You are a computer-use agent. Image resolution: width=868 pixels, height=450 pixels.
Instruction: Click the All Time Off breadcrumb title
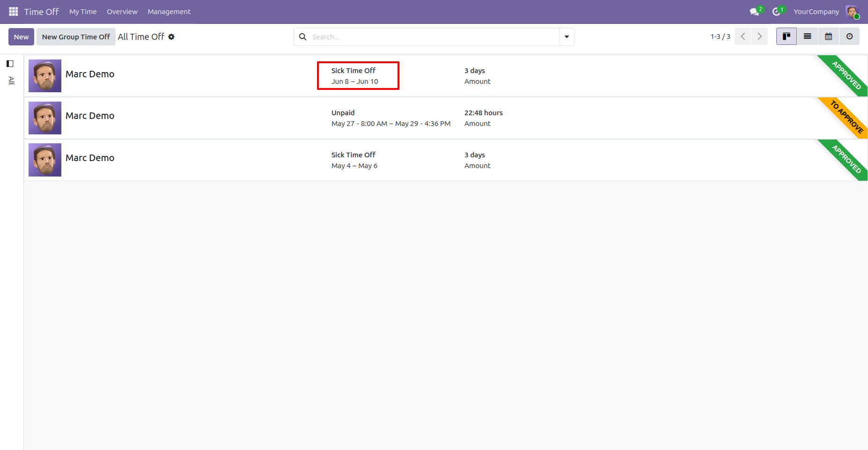point(141,37)
